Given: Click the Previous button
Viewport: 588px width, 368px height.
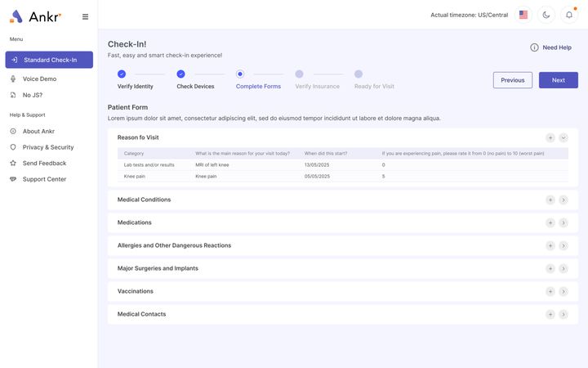Looking at the screenshot, I should pyautogui.click(x=513, y=80).
